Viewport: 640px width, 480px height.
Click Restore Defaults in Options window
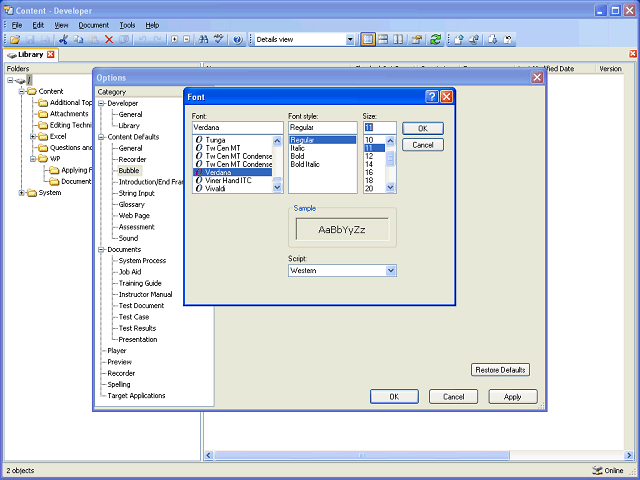coord(500,370)
